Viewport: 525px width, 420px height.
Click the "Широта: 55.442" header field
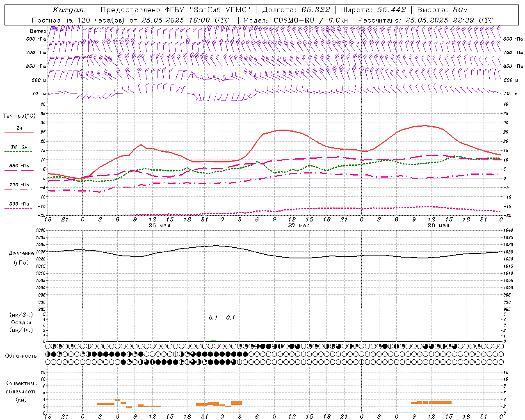coord(373,10)
